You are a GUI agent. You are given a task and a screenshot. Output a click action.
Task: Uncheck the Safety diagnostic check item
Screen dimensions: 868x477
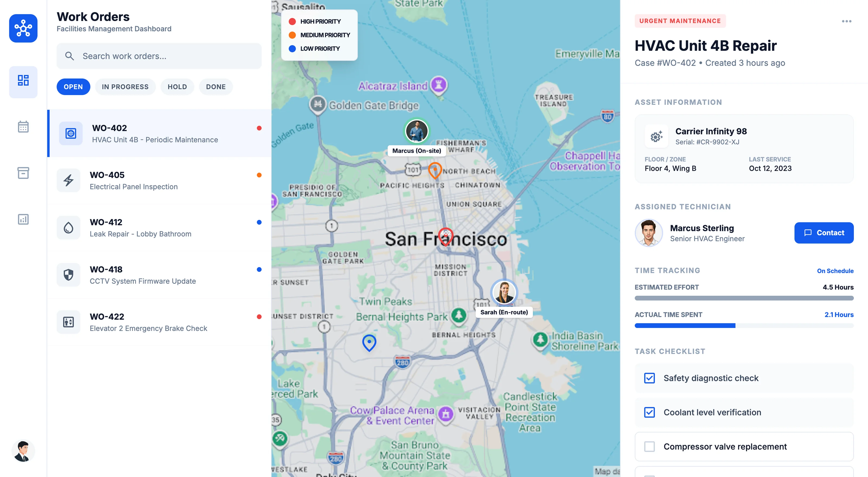click(649, 378)
